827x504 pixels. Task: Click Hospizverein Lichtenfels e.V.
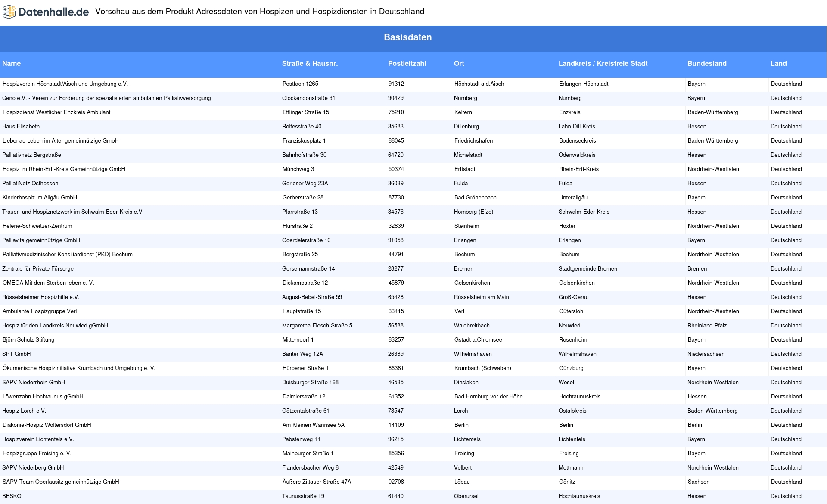(38, 439)
